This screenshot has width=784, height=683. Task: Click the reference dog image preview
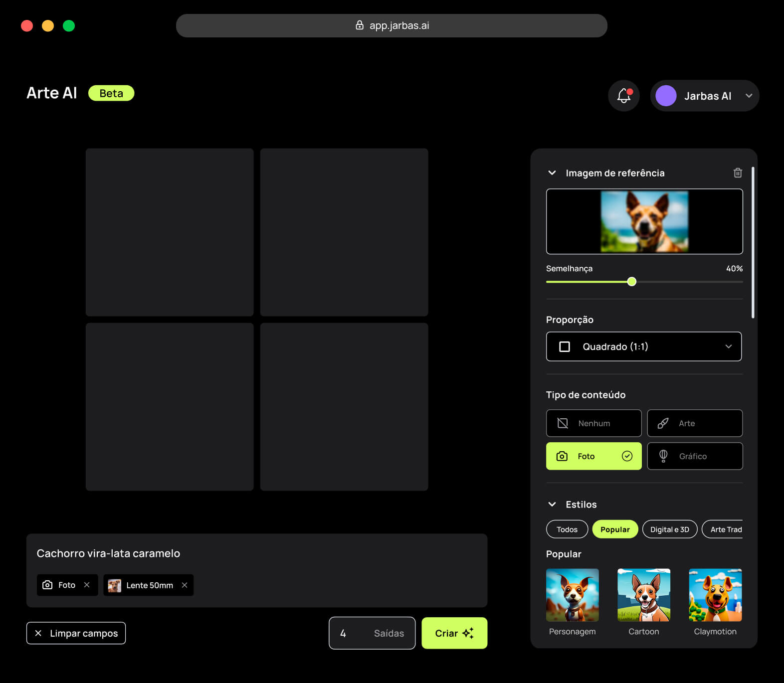click(x=644, y=221)
